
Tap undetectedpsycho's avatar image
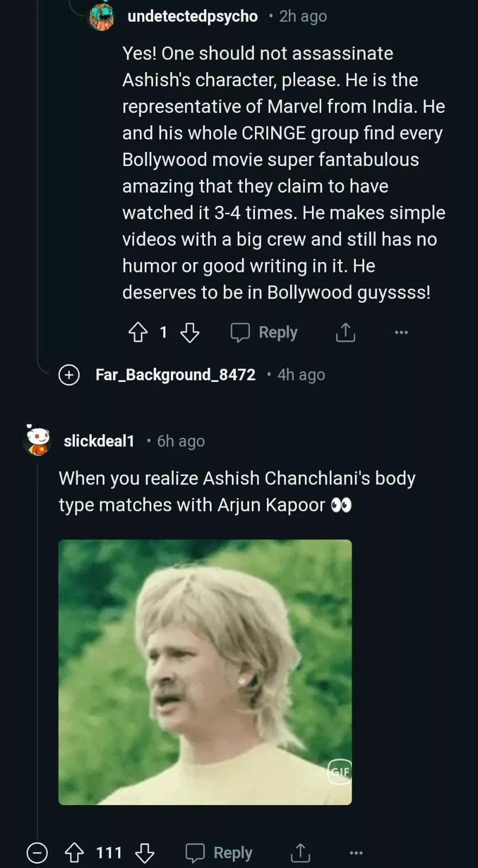click(101, 16)
